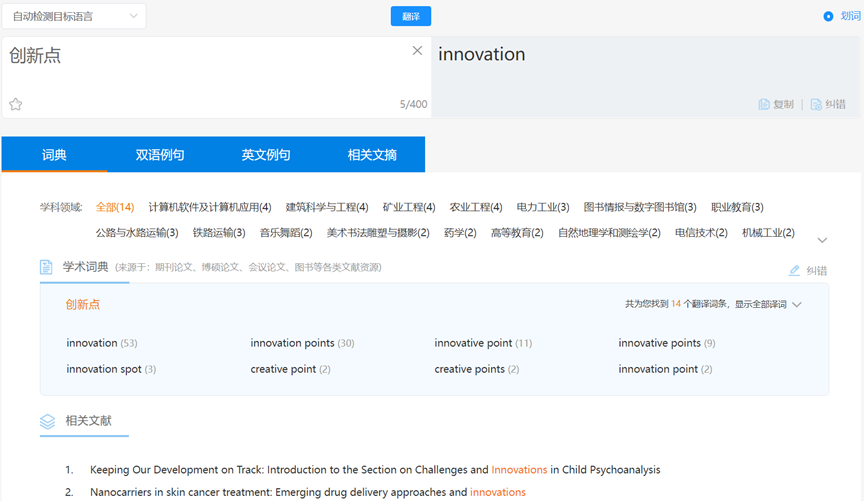The image size is (864, 501).
Task: Click the translated output text innovation
Action: click(x=482, y=54)
